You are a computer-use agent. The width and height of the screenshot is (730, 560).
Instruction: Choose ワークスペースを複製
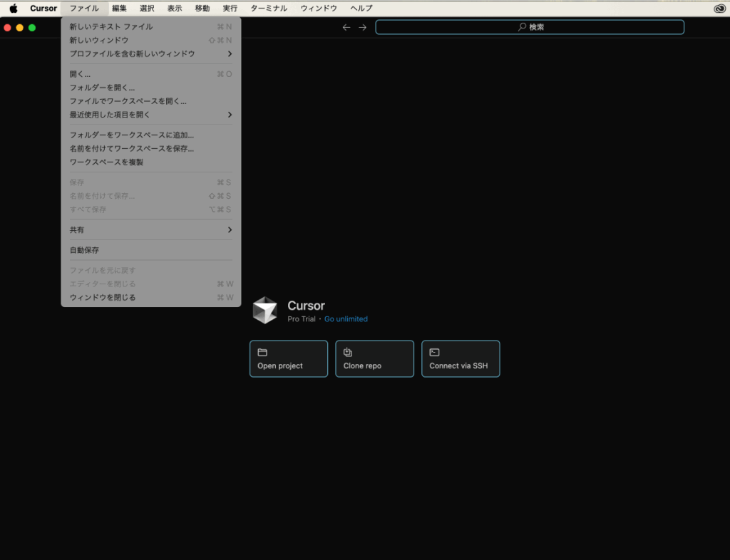tap(151, 162)
